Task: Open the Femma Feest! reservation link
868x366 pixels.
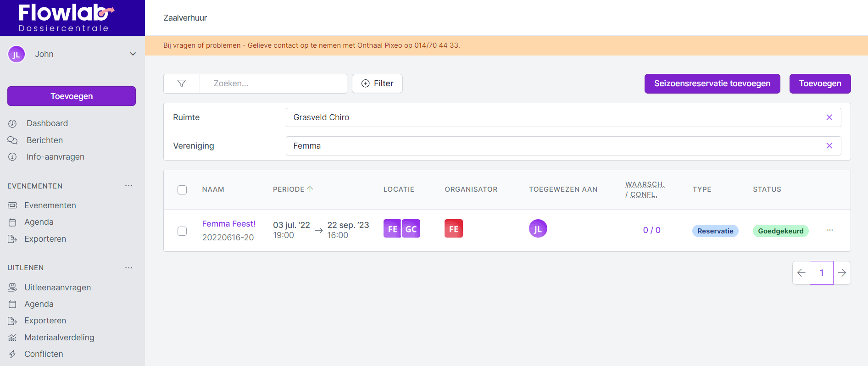Action: tap(228, 224)
